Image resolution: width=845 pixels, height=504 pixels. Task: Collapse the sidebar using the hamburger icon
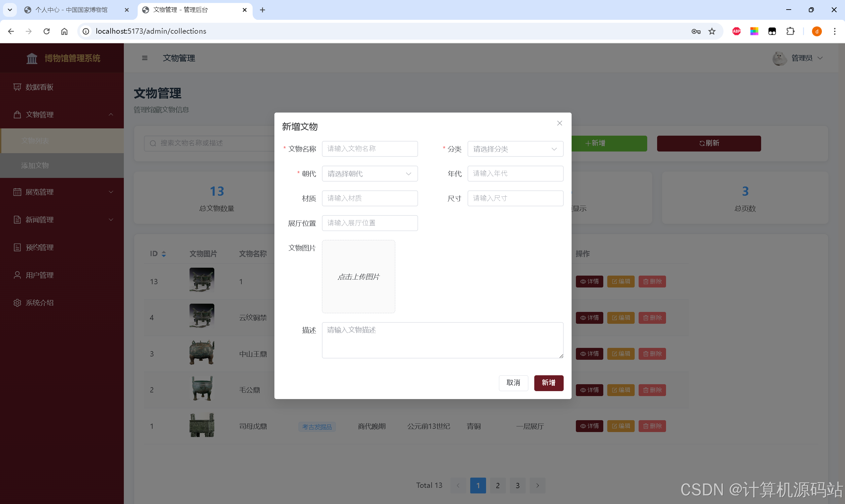145,58
